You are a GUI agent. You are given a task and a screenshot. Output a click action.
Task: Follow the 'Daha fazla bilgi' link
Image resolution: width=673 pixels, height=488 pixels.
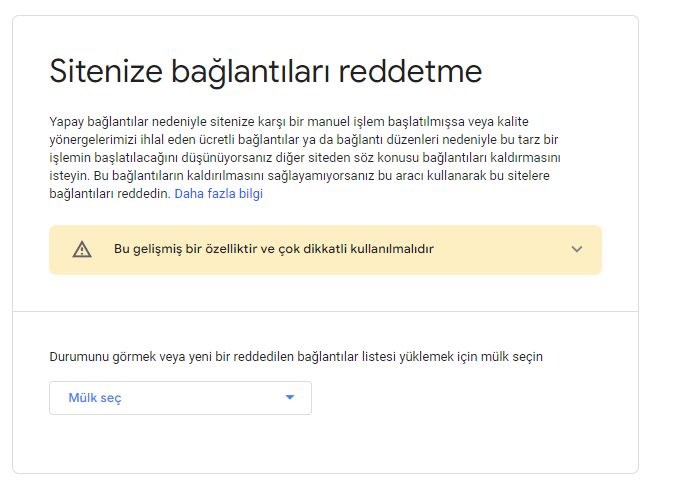218,194
